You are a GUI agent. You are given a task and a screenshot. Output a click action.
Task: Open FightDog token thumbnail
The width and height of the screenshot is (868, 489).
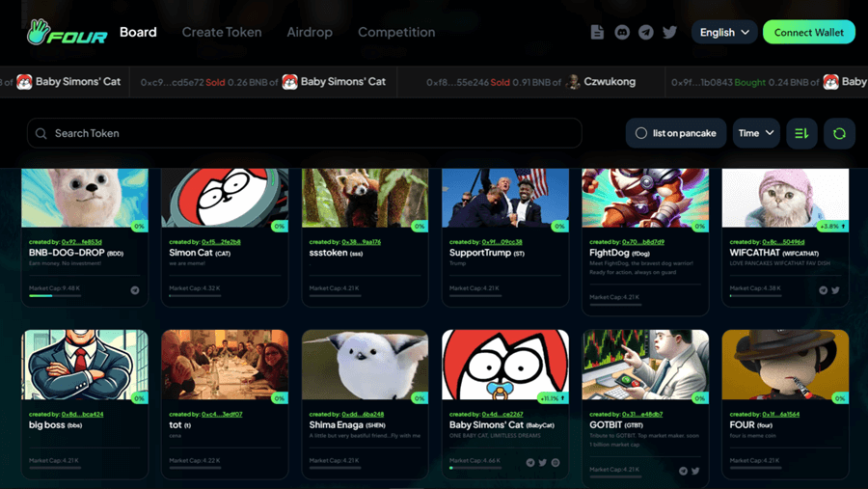pyautogui.click(x=645, y=198)
